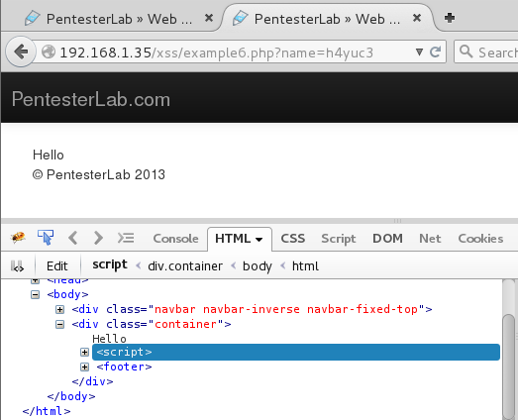
Task: Collapse the body node
Action: pos(35,294)
